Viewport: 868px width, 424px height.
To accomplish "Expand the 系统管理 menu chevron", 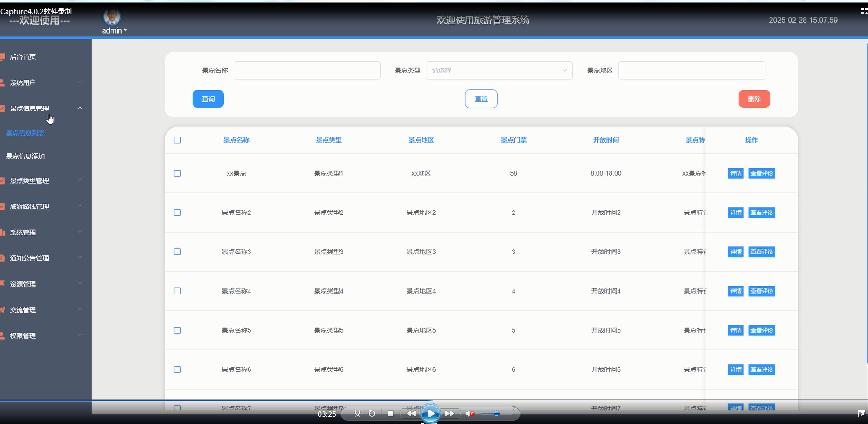I will (x=80, y=232).
